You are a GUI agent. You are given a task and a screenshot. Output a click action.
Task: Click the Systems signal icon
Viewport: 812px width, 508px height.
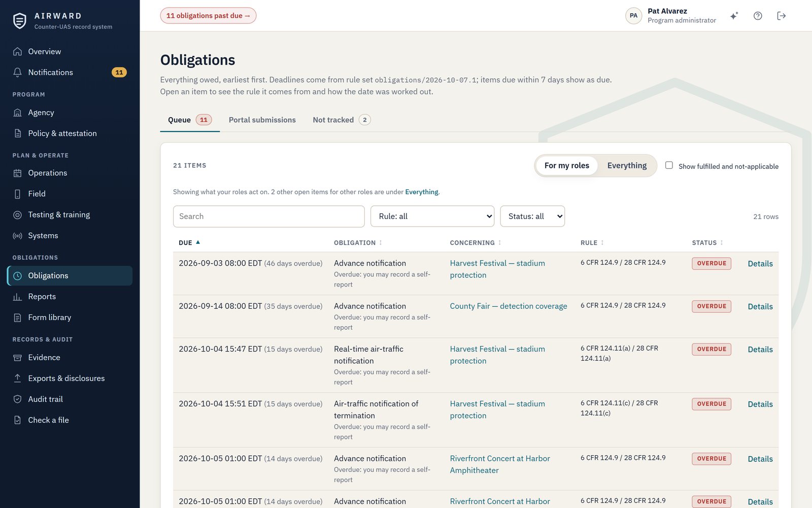(17, 235)
